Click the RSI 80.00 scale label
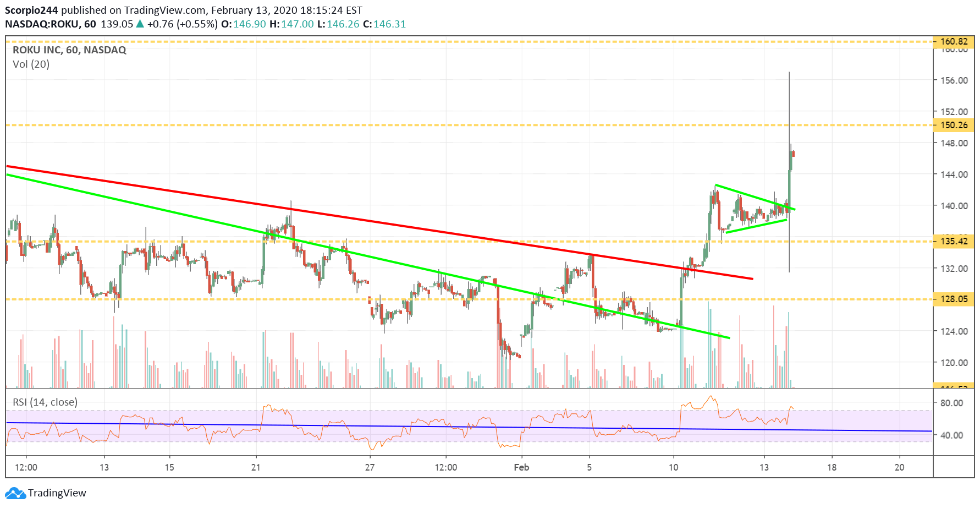The width and height of the screenshot is (980, 508). (952, 403)
